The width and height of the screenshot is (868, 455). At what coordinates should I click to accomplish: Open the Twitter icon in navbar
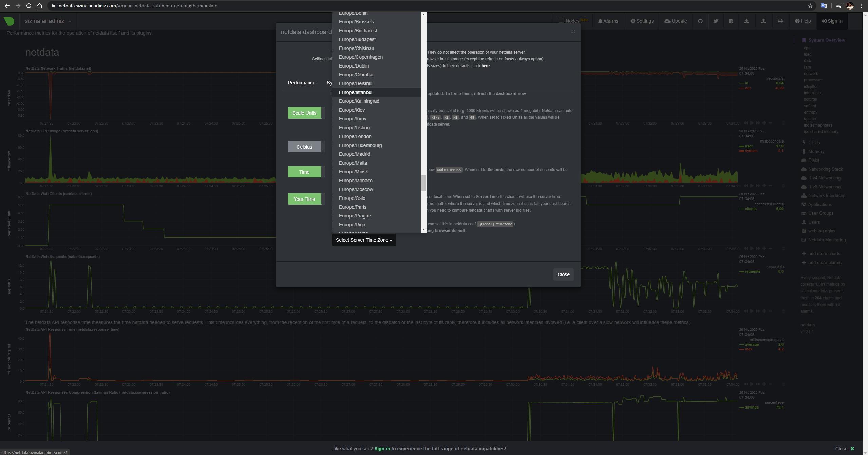pos(716,21)
